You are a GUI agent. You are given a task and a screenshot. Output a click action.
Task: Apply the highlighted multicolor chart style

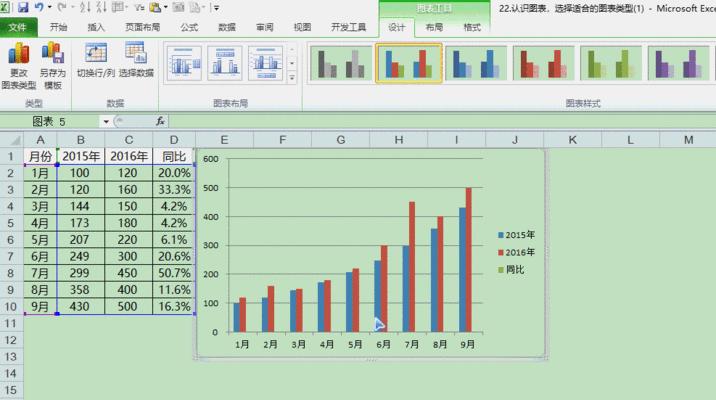(x=409, y=63)
